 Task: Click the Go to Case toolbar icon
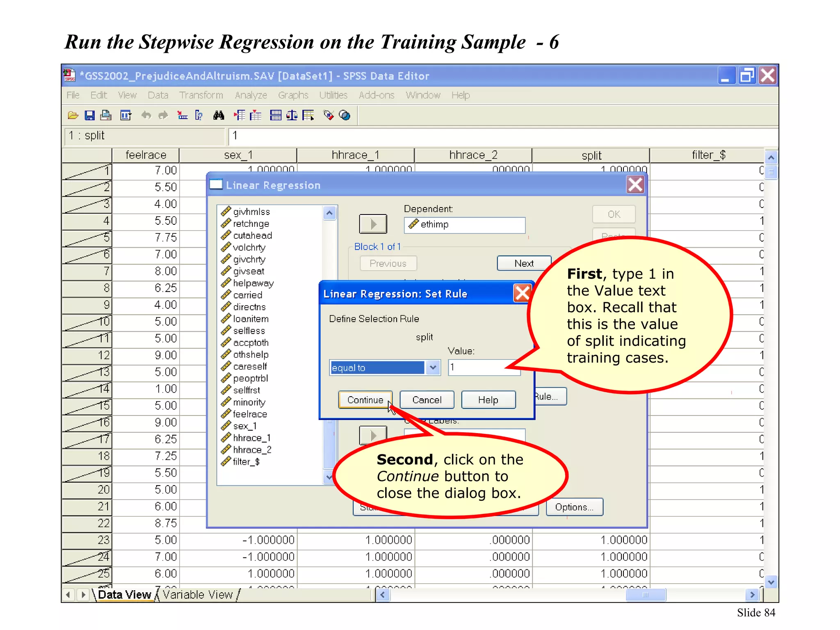(x=182, y=115)
